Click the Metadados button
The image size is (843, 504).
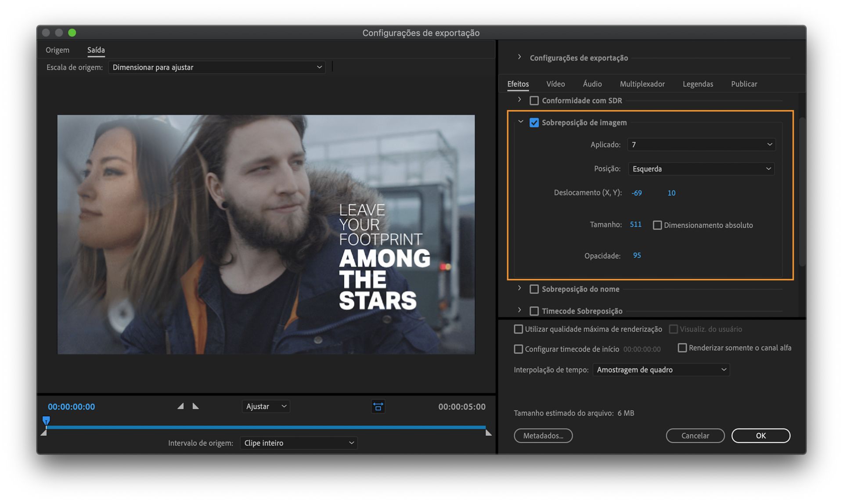[543, 436]
